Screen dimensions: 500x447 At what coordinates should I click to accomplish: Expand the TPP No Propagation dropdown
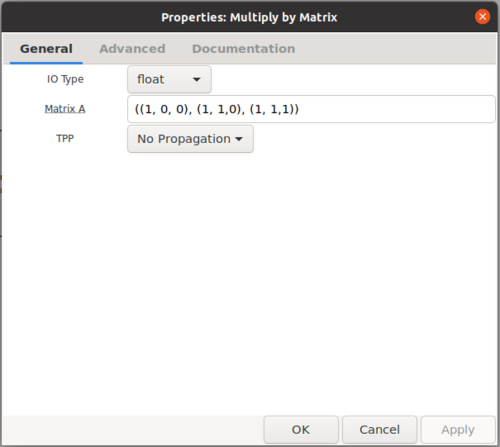tap(190, 139)
